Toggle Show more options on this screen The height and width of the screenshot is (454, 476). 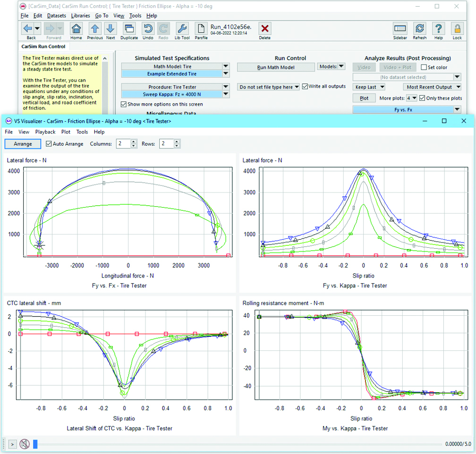124,104
